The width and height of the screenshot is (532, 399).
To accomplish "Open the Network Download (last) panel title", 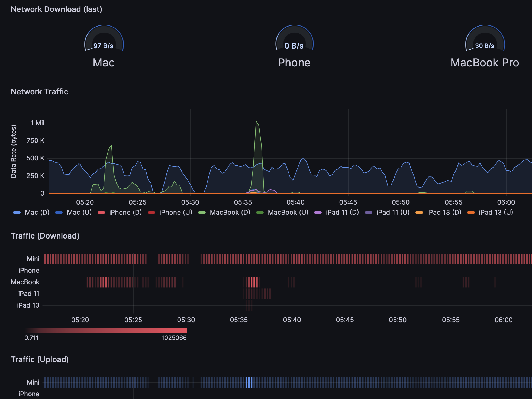I will (57, 9).
